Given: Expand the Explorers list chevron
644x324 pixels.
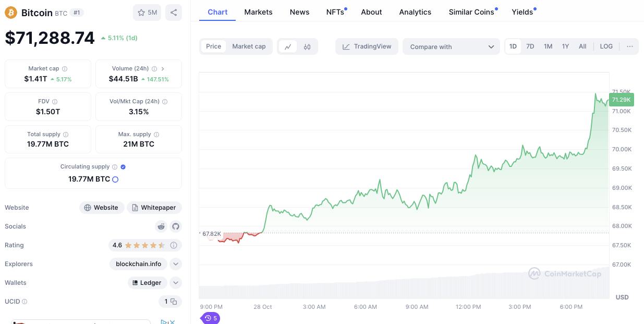Looking at the screenshot, I should [176, 264].
